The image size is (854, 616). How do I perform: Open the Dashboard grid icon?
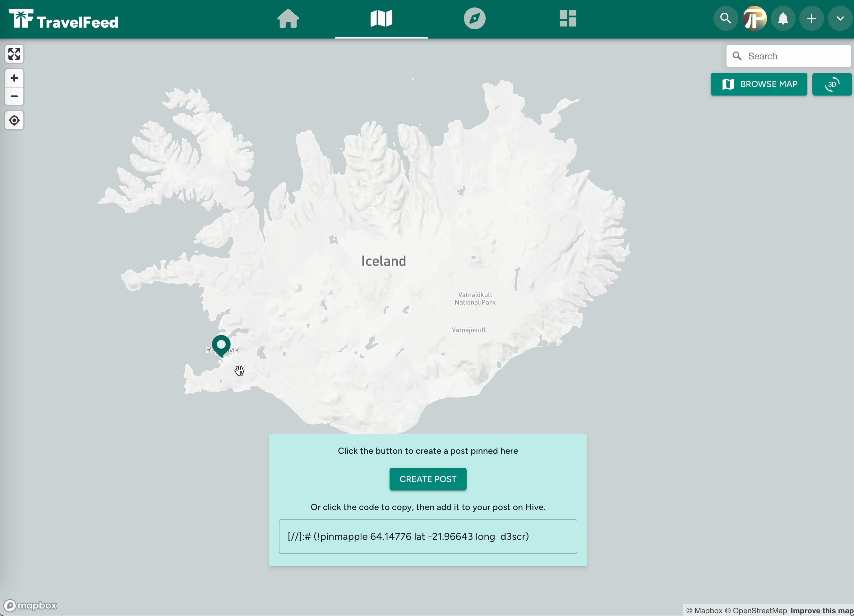(x=568, y=18)
